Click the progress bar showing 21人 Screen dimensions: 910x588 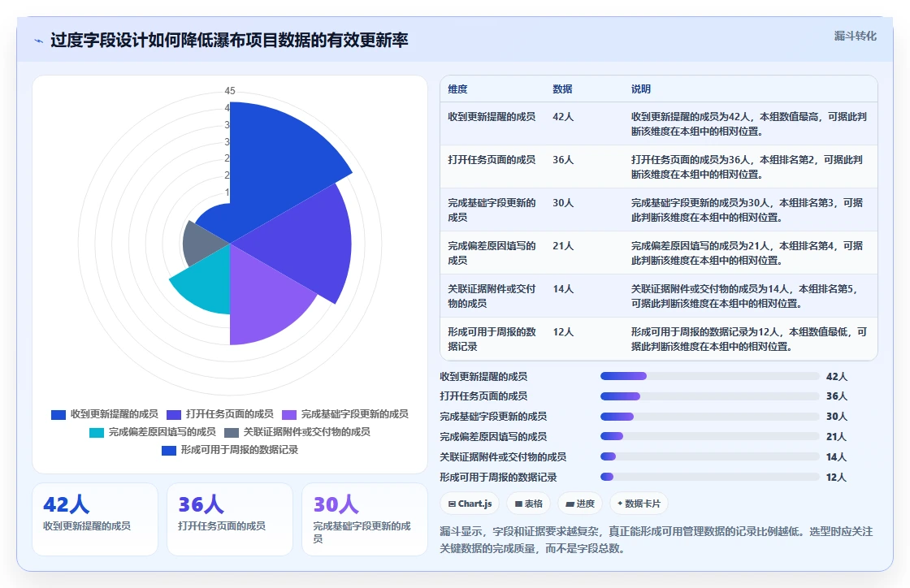coord(710,436)
